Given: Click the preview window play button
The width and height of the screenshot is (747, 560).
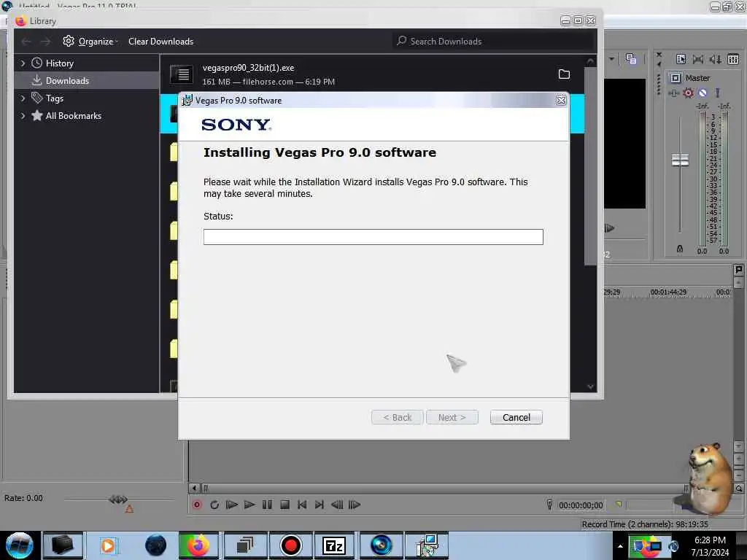Looking at the screenshot, I should point(609,228).
